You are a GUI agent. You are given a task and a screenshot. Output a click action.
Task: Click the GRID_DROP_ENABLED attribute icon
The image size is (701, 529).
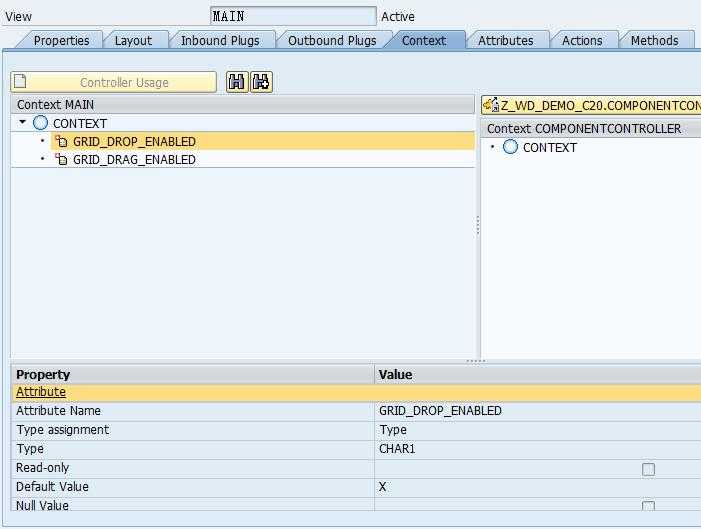pyautogui.click(x=61, y=141)
